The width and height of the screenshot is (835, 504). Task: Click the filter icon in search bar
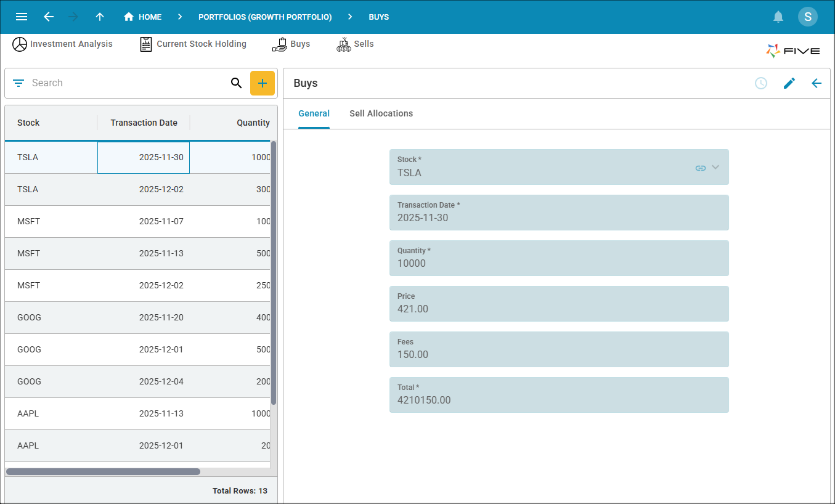(18, 83)
